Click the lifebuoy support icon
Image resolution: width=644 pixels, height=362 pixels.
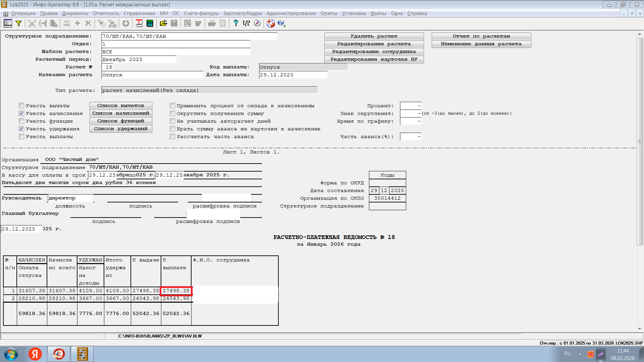click(x=271, y=23)
